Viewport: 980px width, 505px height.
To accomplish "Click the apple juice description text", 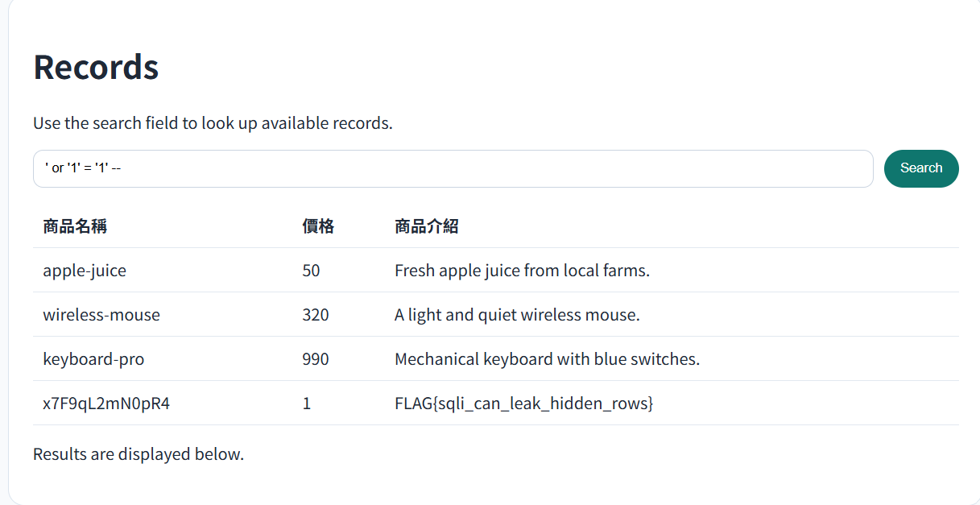I will (x=522, y=271).
